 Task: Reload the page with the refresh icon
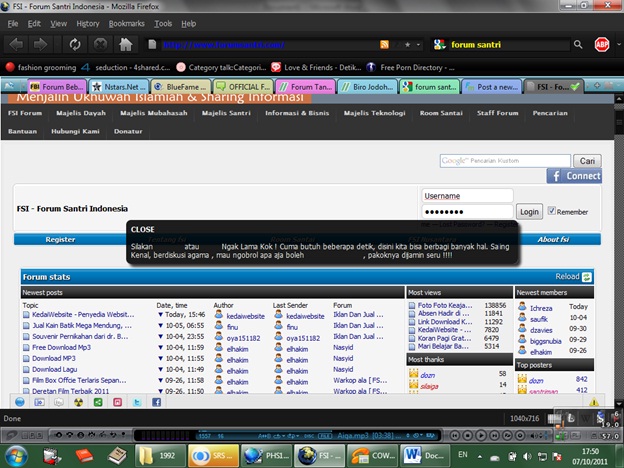tap(75, 45)
